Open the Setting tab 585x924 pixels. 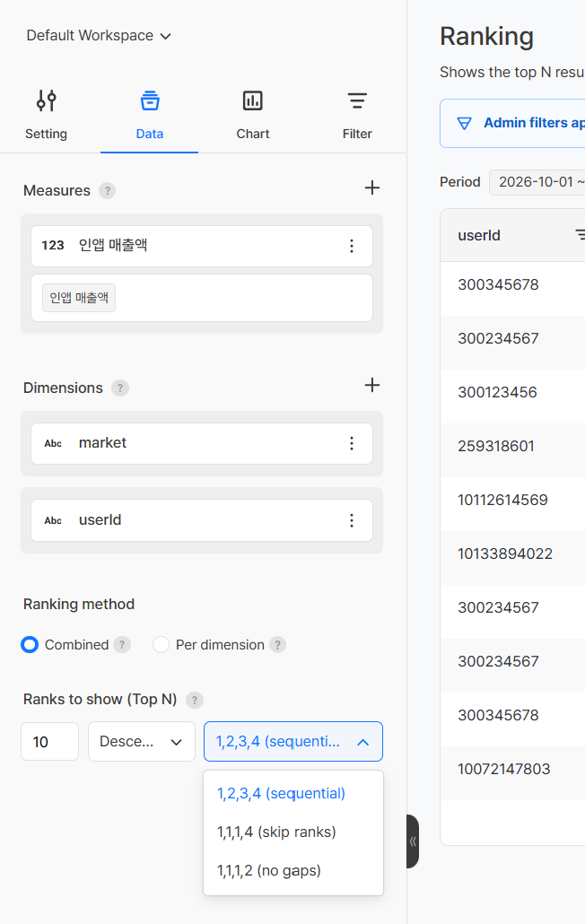click(46, 115)
